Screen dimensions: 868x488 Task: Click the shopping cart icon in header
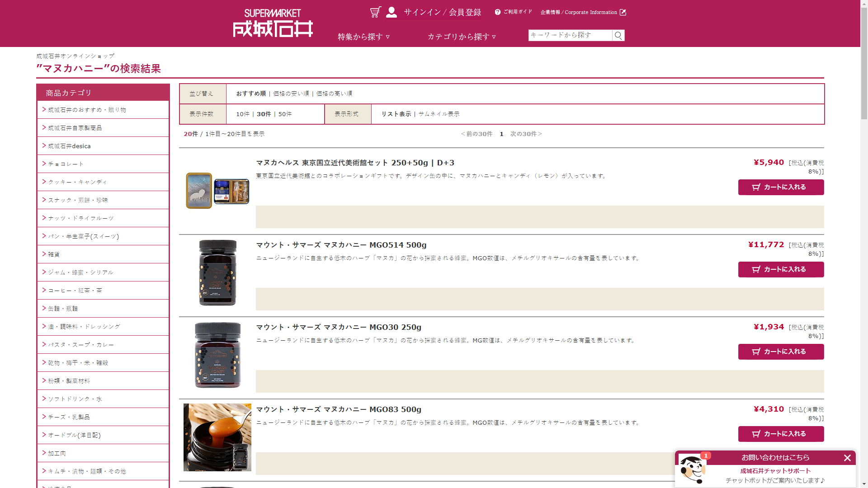375,12
